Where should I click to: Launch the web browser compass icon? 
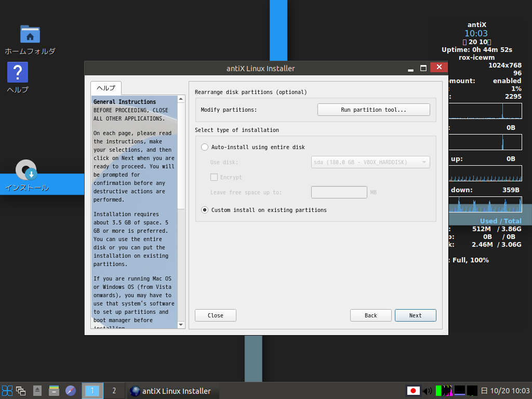[x=71, y=391]
